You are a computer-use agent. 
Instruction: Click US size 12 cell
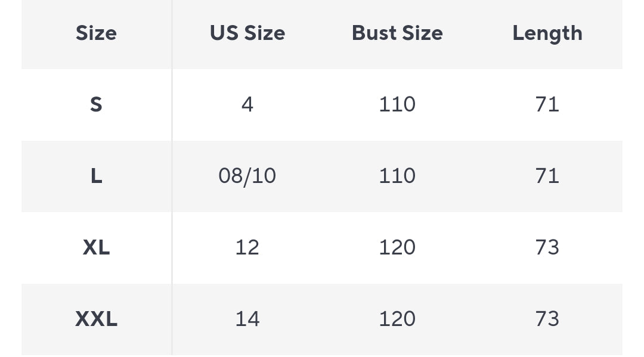(x=247, y=247)
